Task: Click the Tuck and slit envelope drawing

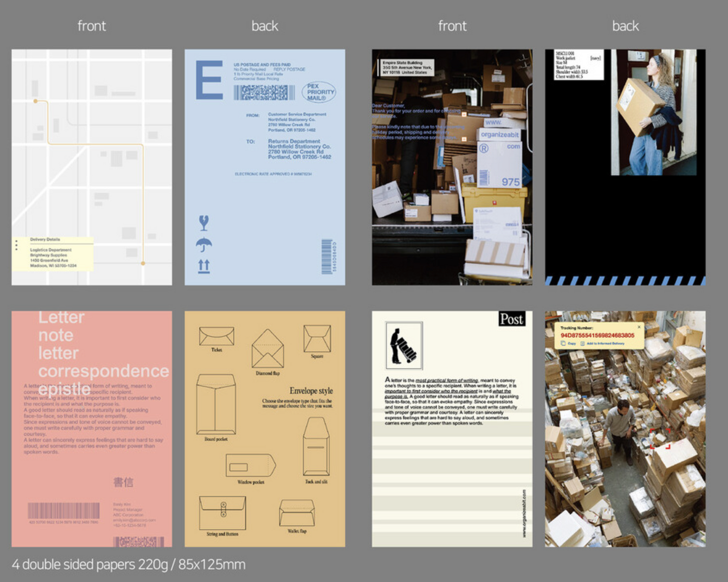Action: [x=316, y=447]
